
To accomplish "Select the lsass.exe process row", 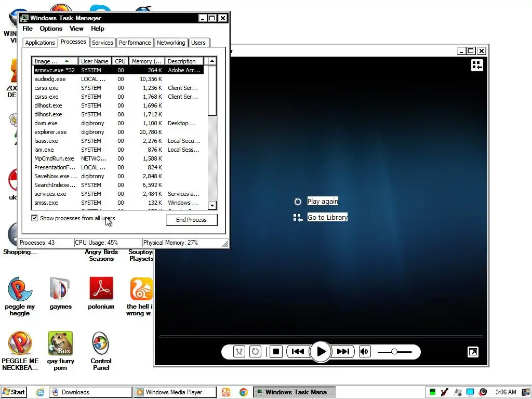I will (x=118, y=141).
